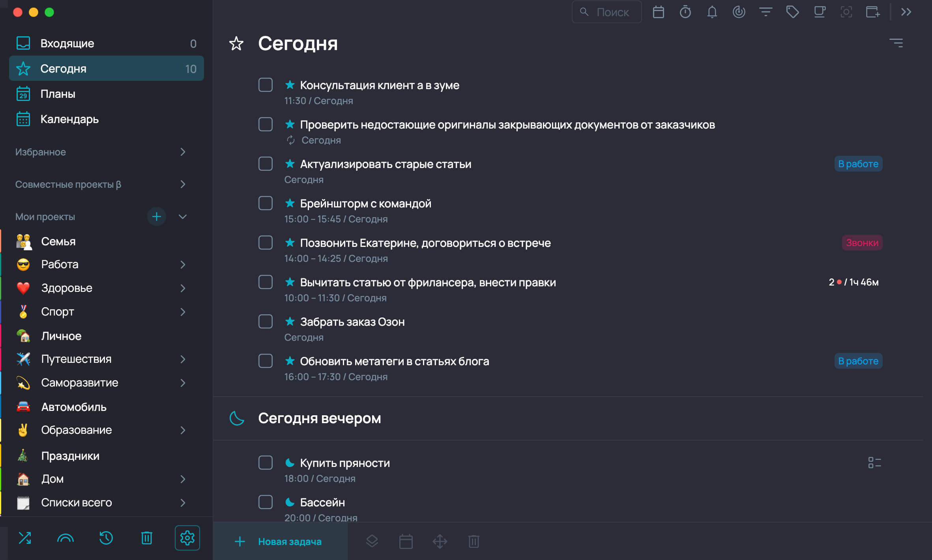
Task: Open the calendar icon in top toolbar
Action: coord(658,12)
